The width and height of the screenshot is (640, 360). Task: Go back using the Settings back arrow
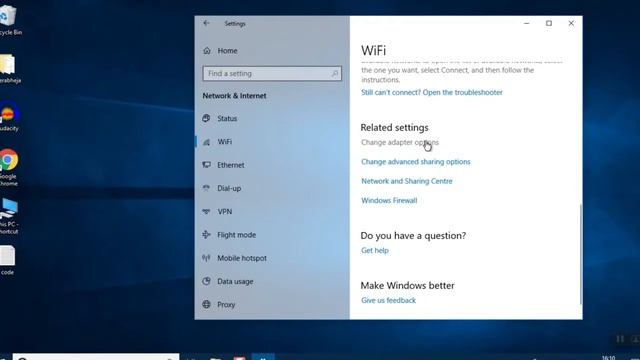coord(206,23)
